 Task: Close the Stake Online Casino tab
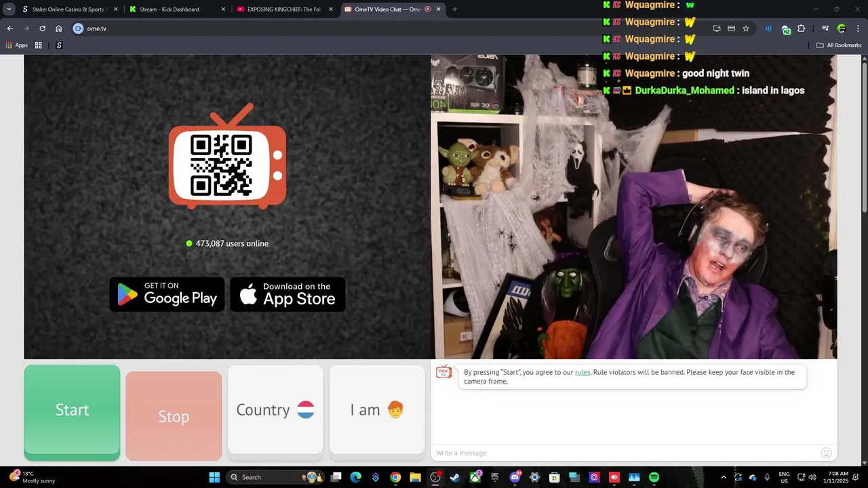115,9
